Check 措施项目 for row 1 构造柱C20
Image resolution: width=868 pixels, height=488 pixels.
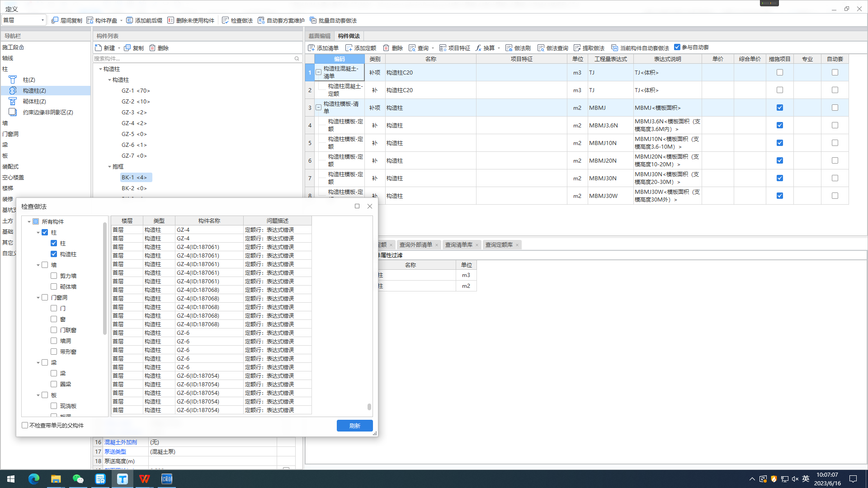(x=779, y=72)
